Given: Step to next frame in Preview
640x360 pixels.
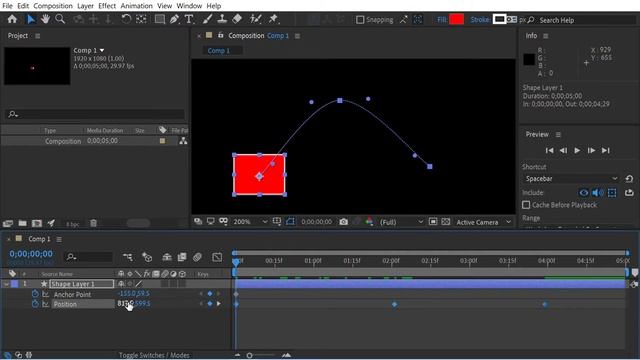Looking at the screenshot, I should coord(591,151).
